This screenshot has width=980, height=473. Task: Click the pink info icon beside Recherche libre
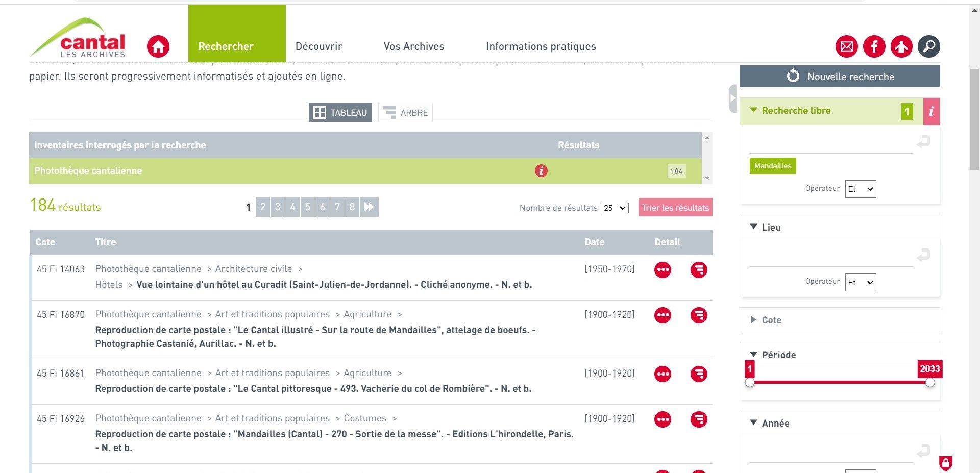pyautogui.click(x=931, y=111)
